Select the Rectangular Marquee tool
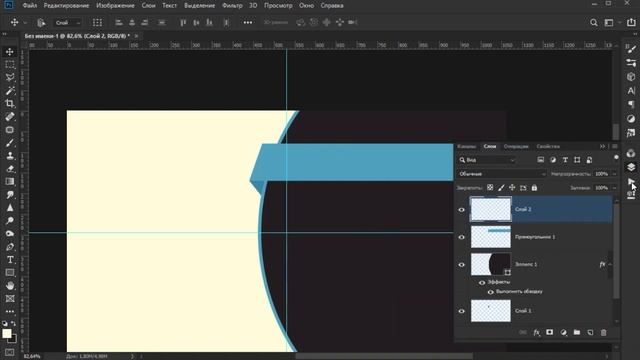 [x=10, y=64]
